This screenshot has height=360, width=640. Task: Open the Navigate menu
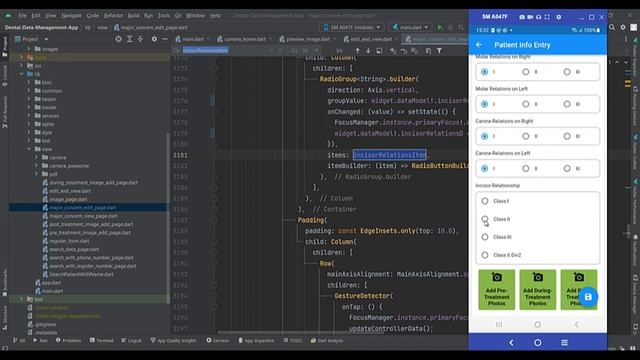click(71, 16)
